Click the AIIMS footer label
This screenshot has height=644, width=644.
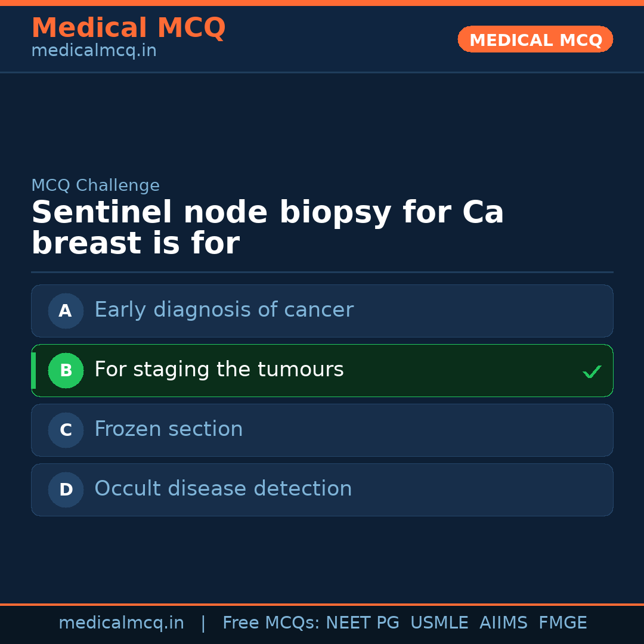click(x=503, y=623)
